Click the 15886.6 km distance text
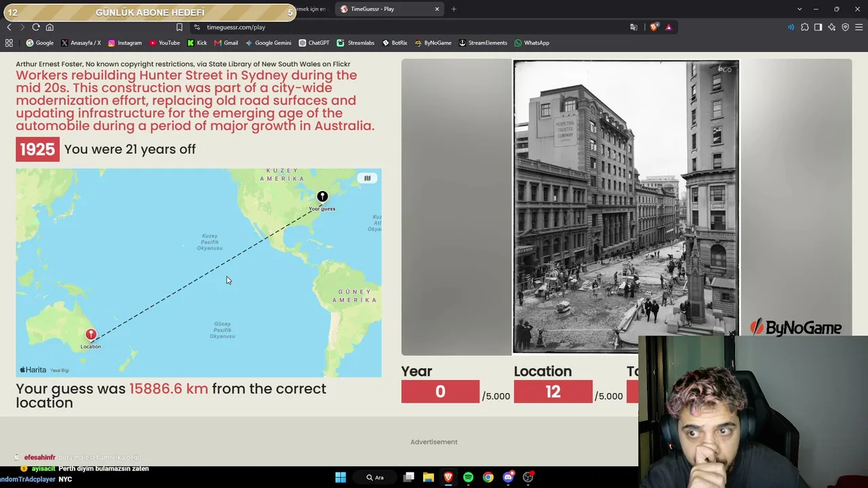The height and width of the screenshot is (488, 868). (169, 388)
